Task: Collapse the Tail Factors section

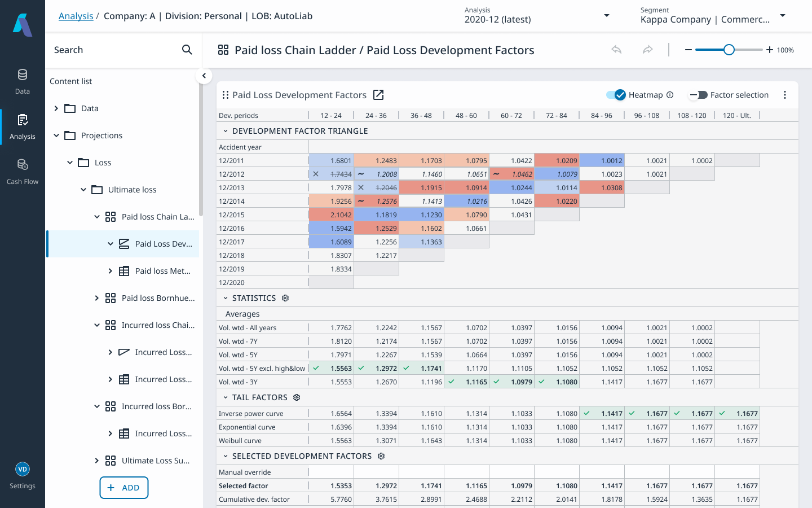Action: click(x=226, y=397)
